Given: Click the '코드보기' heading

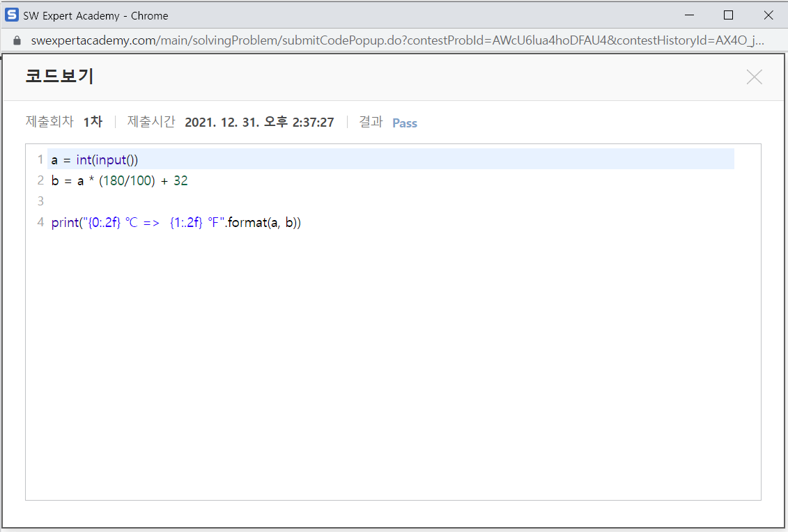Looking at the screenshot, I should (x=59, y=76).
